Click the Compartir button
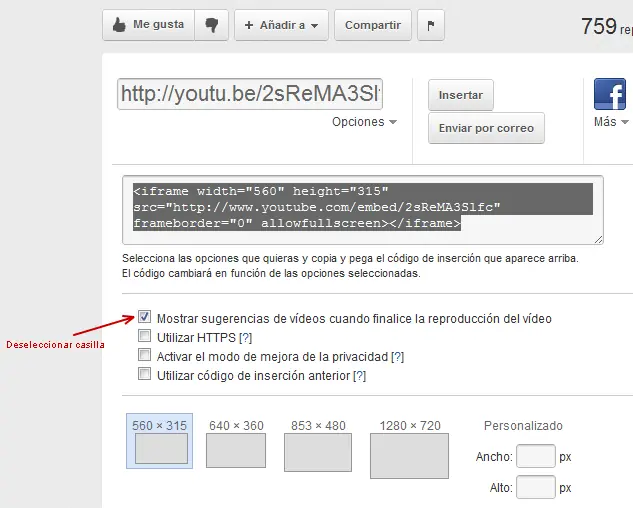633x508 pixels. point(373,25)
